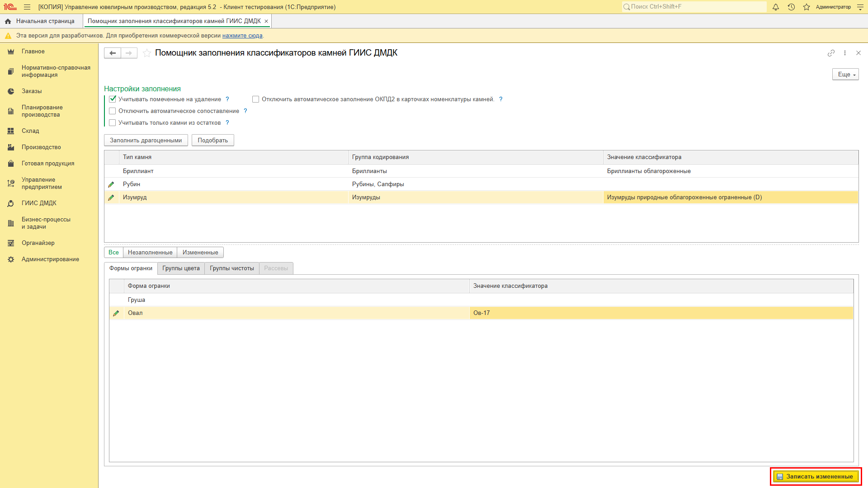Go forward with the right arrow button

point(129,53)
